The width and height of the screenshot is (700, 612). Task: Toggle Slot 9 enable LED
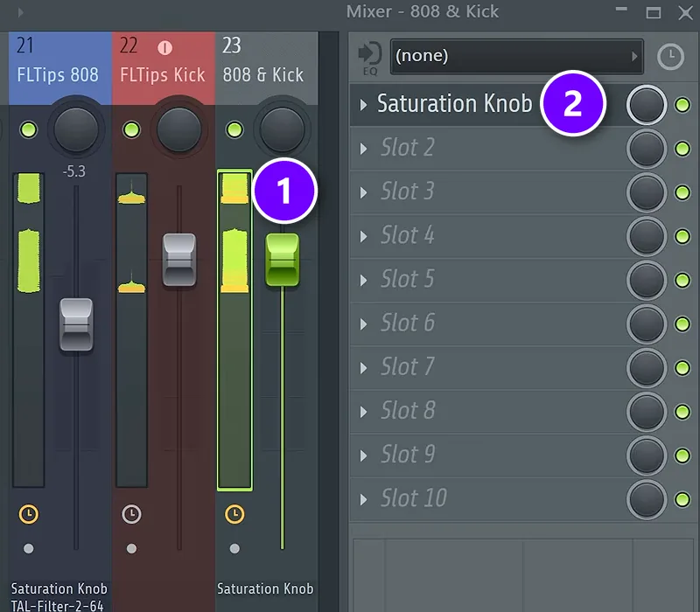(682, 456)
